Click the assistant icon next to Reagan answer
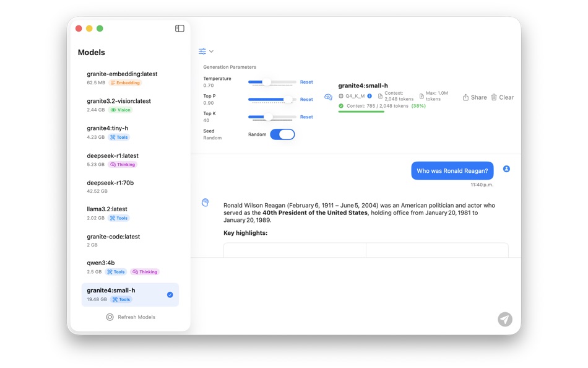The height and width of the screenshot is (368, 588). (x=205, y=203)
